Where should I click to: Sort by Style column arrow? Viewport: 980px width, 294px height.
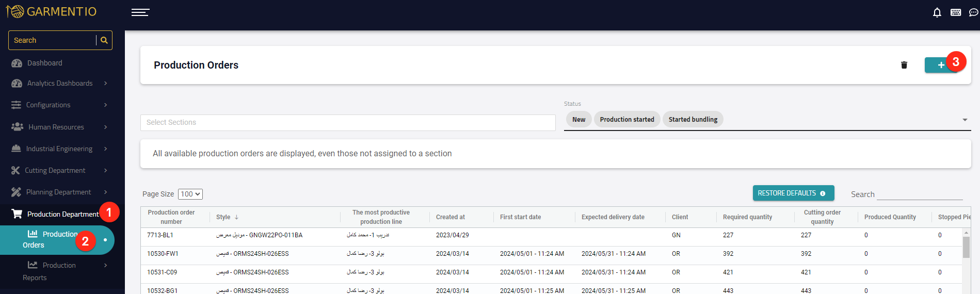tap(236, 217)
